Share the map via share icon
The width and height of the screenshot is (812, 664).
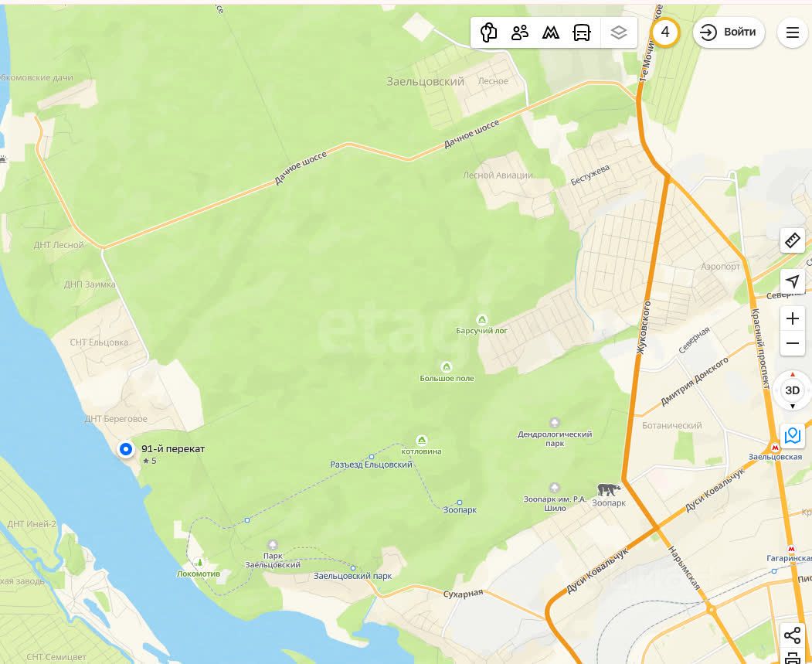793,635
